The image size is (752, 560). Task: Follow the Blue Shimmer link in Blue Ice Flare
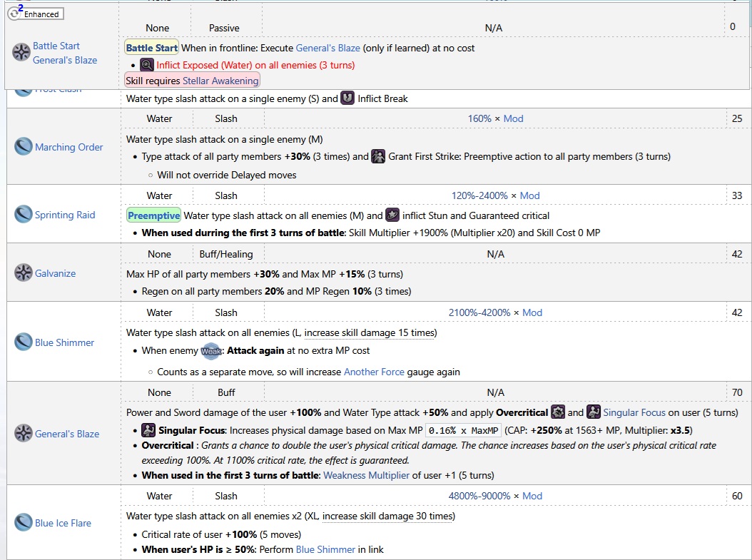coord(325,549)
